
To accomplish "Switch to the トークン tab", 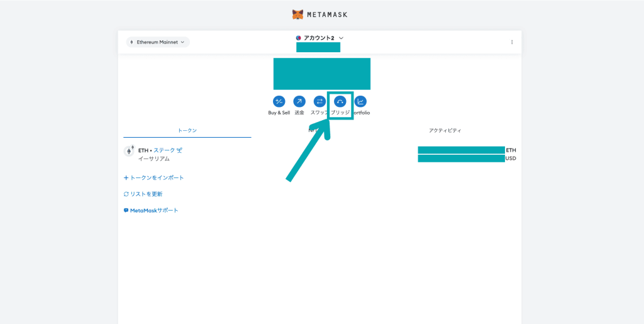I will point(187,130).
